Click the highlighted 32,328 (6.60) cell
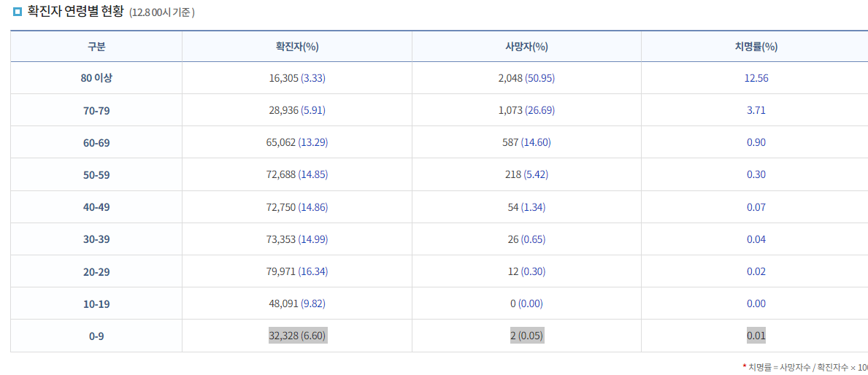 coord(298,336)
